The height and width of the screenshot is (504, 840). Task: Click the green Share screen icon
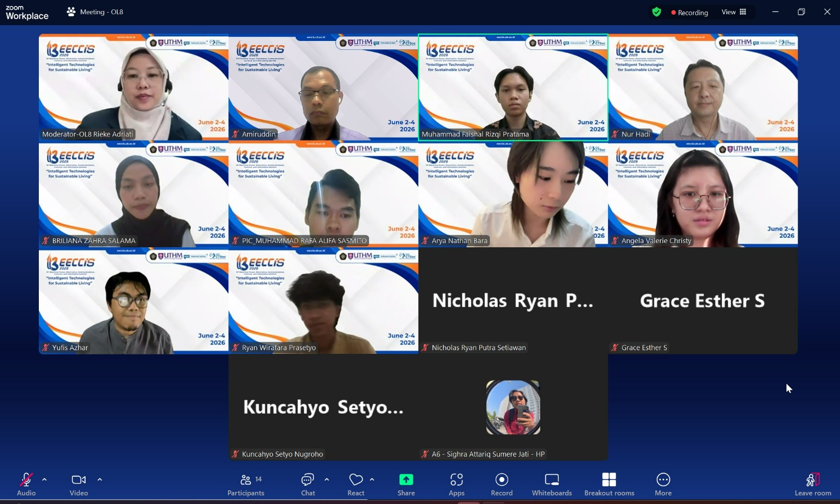point(406,479)
